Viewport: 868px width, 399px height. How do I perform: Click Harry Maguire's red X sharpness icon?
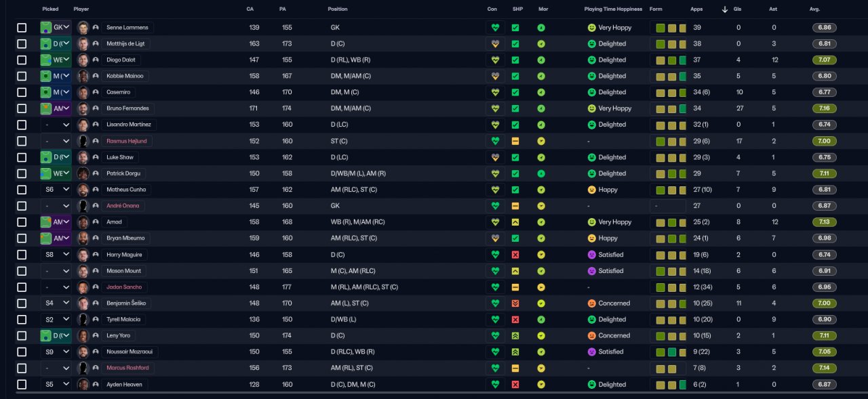(515, 255)
